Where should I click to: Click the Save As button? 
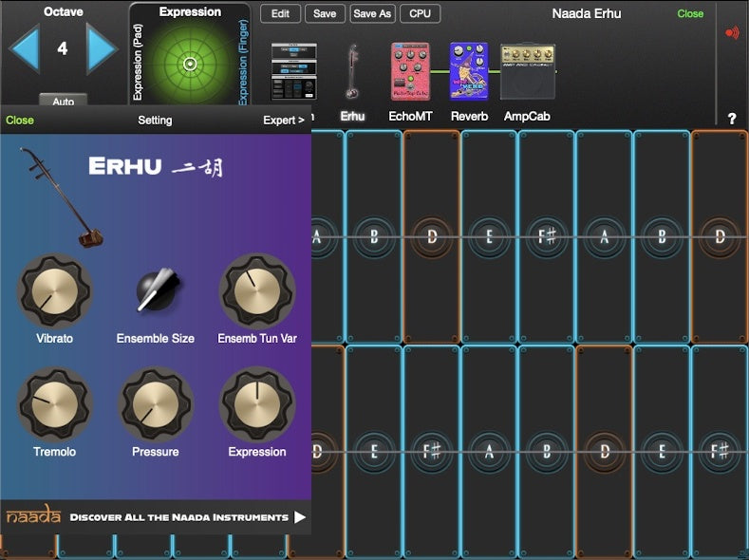tap(372, 14)
